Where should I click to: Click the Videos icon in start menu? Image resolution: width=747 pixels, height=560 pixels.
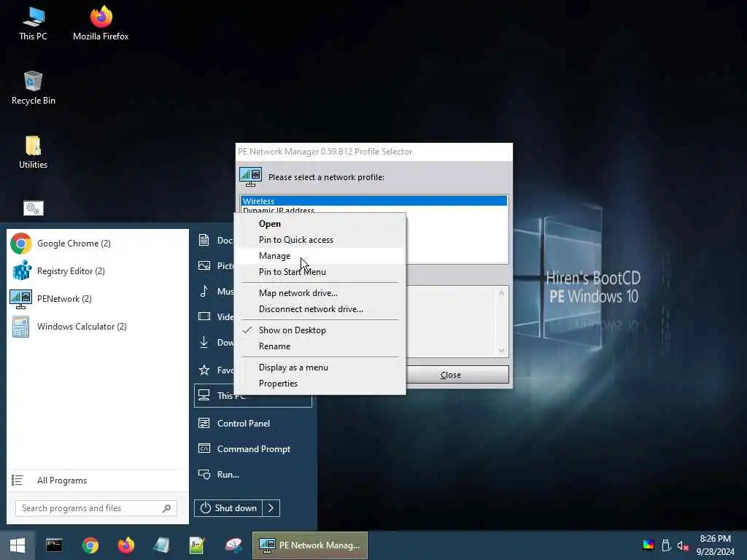click(x=204, y=316)
